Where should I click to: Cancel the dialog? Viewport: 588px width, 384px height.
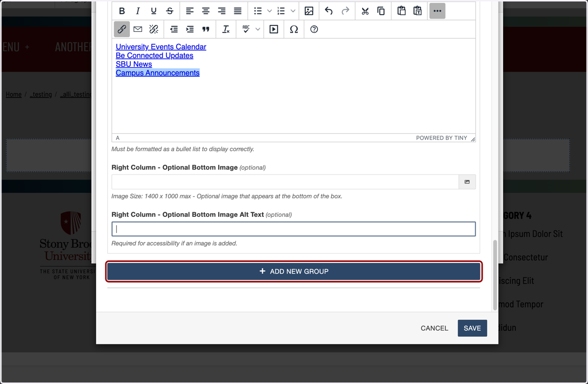click(434, 328)
